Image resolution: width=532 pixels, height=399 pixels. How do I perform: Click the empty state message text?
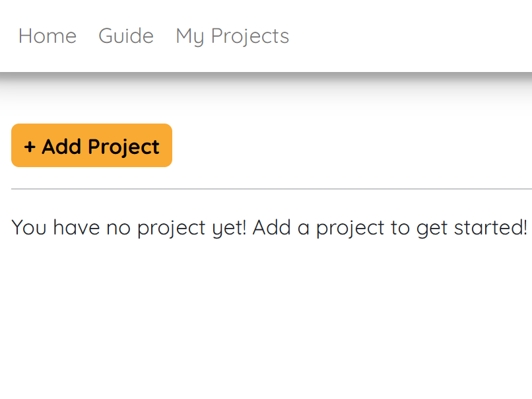pyautogui.click(x=266, y=227)
